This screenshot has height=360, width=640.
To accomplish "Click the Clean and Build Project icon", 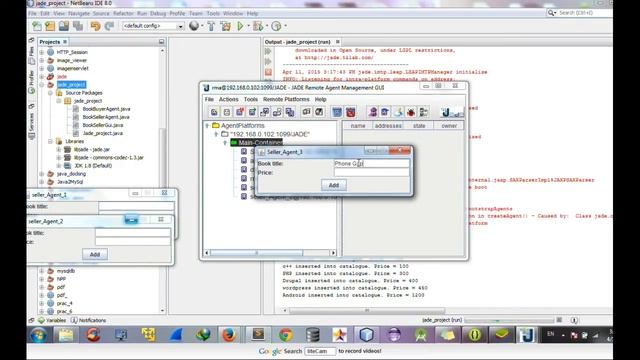I will click(x=225, y=26).
